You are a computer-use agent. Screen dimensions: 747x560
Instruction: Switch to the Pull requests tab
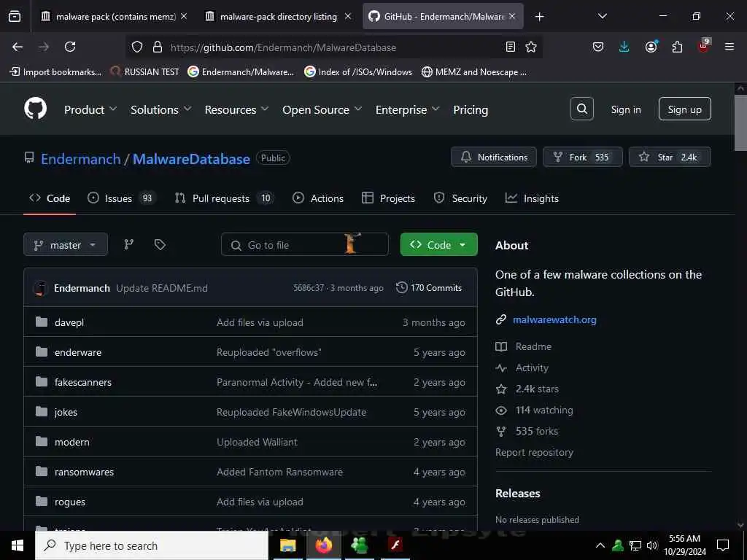click(224, 198)
